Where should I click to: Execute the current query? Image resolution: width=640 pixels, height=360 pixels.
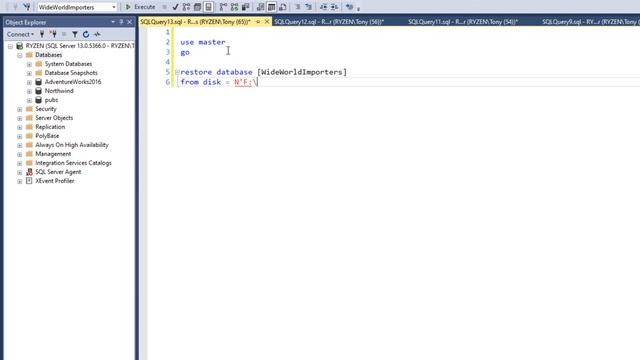(140, 7)
